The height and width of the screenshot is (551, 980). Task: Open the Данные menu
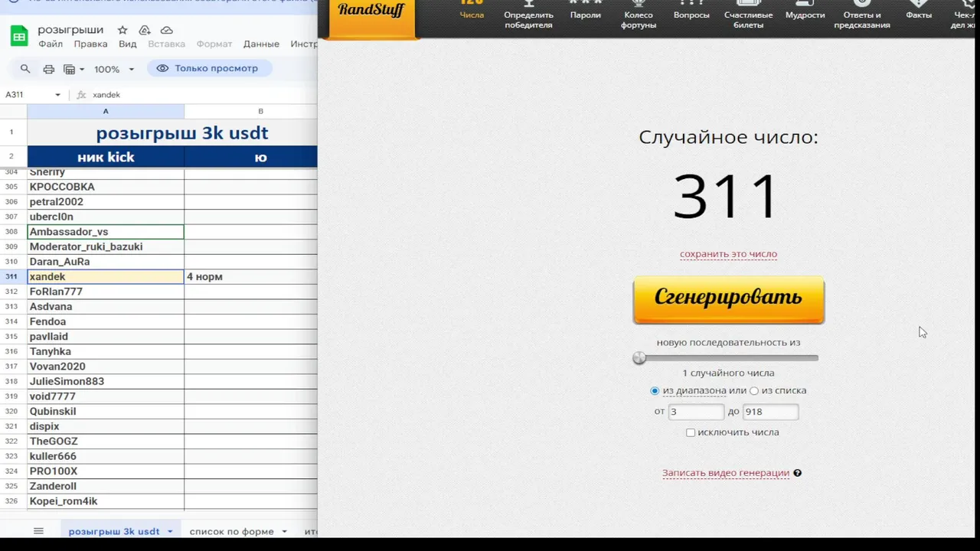261,44
